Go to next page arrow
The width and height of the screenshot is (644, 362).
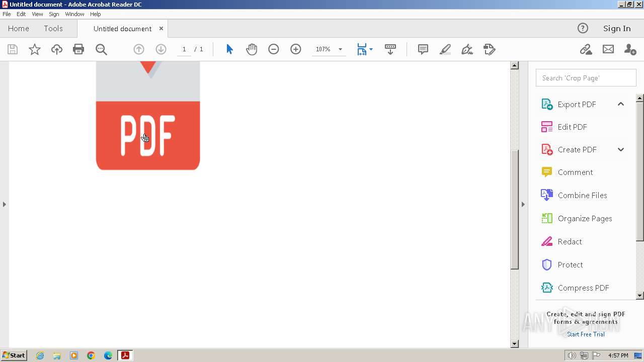click(x=161, y=49)
